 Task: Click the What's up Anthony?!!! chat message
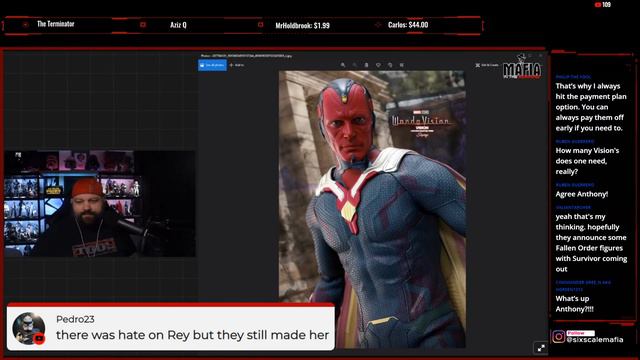click(x=574, y=304)
